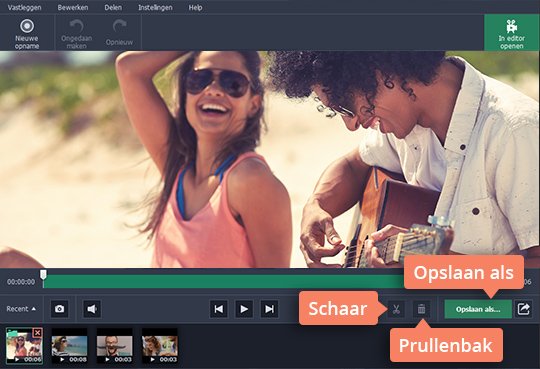The height and width of the screenshot is (369, 540).
Task: Select the mustache man clip thumbnail
Action: (115, 346)
